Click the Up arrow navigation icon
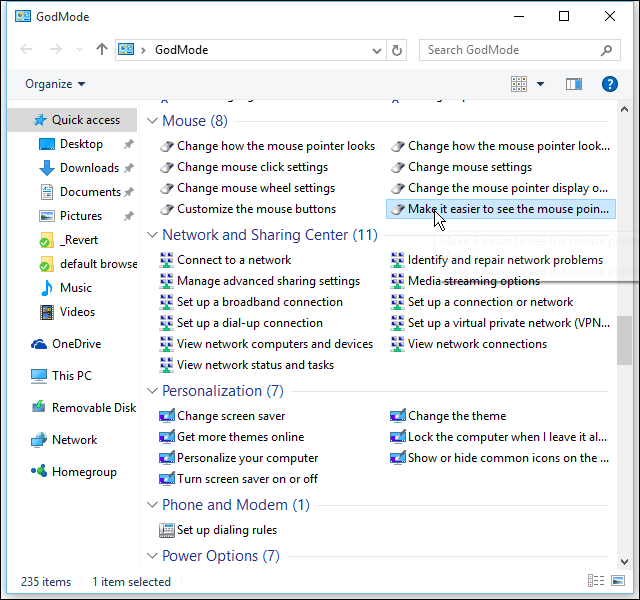The image size is (640, 600). (x=101, y=50)
